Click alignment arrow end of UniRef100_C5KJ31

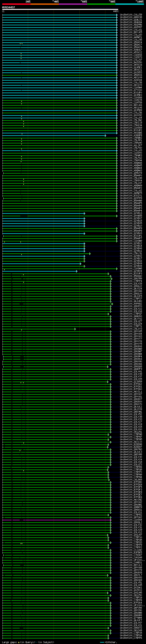[90, 254]
